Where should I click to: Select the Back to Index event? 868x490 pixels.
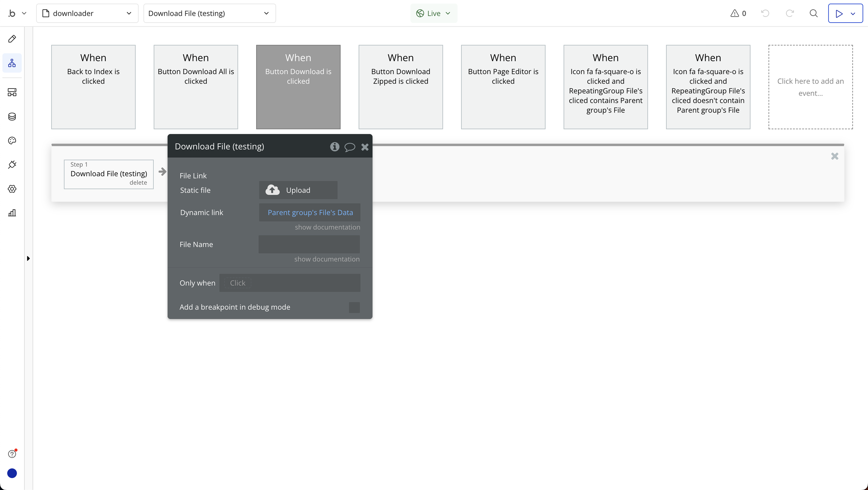click(x=93, y=87)
